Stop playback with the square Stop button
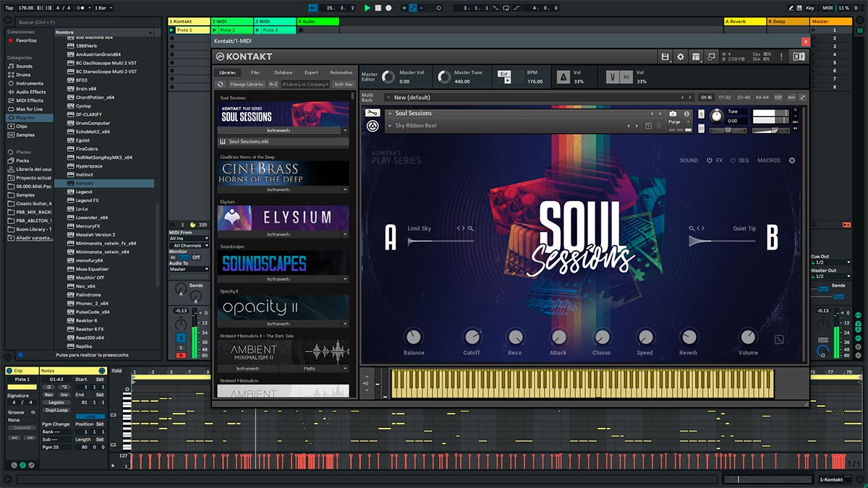 tap(378, 8)
